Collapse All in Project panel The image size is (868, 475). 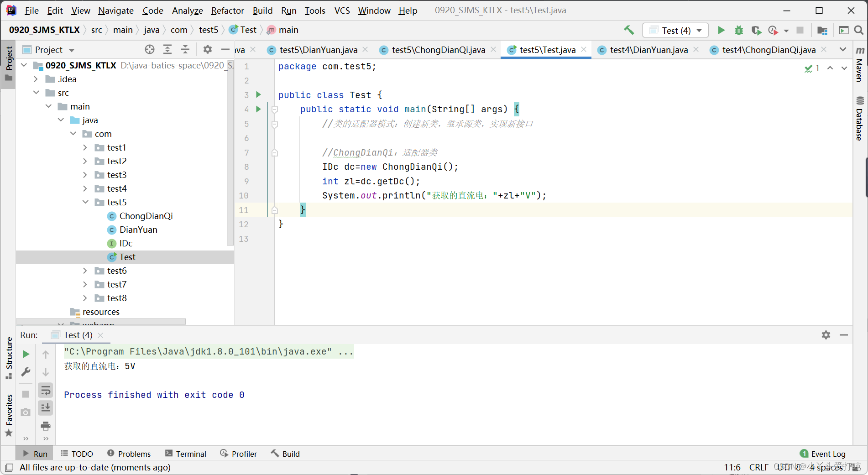pyautogui.click(x=185, y=49)
